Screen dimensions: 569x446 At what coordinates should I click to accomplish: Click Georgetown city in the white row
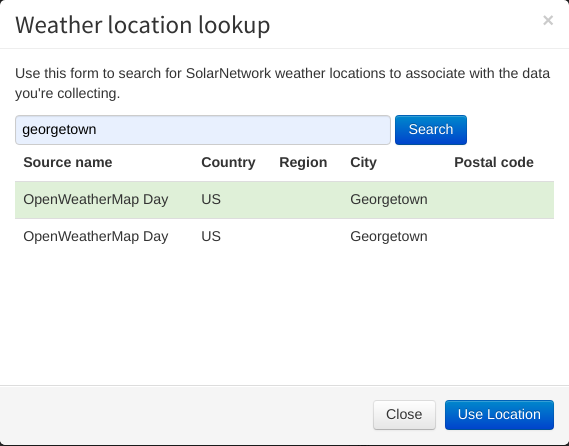click(389, 237)
